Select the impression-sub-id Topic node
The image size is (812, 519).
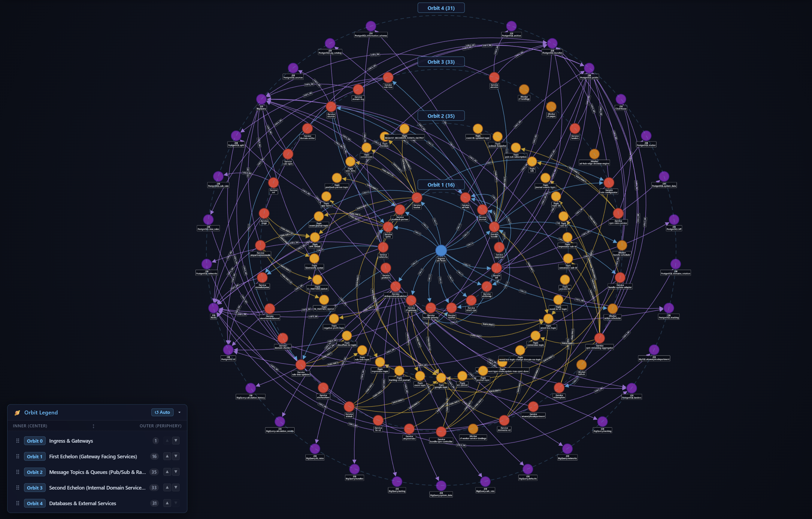(x=568, y=237)
